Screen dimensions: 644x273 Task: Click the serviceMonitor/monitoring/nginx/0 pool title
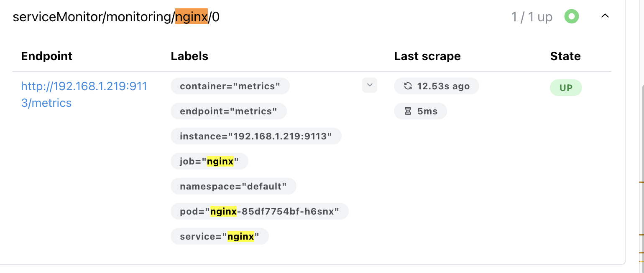click(x=116, y=17)
